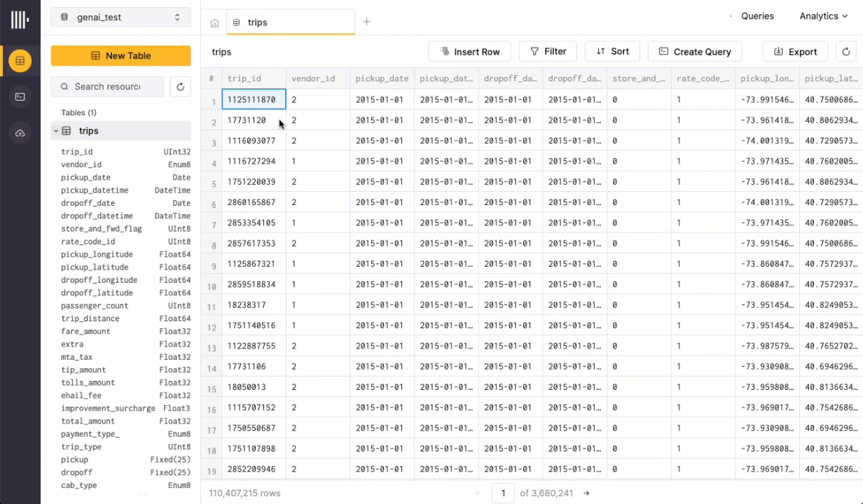Open the Queries menu item
This screenshot has width=863, height=504.
757,16
